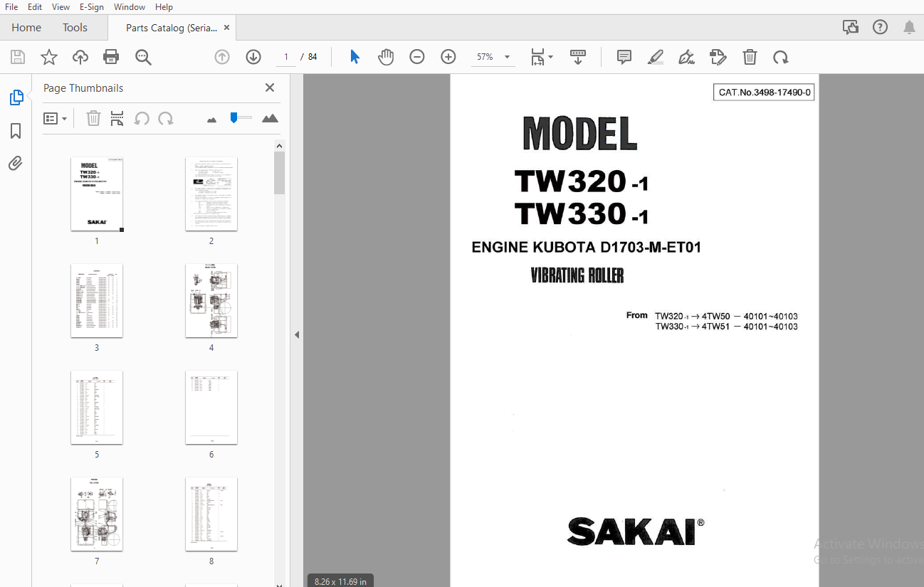This screenshot has height=587, width=924.
Task: Open the File menu
Action: (x=11, y=7)
